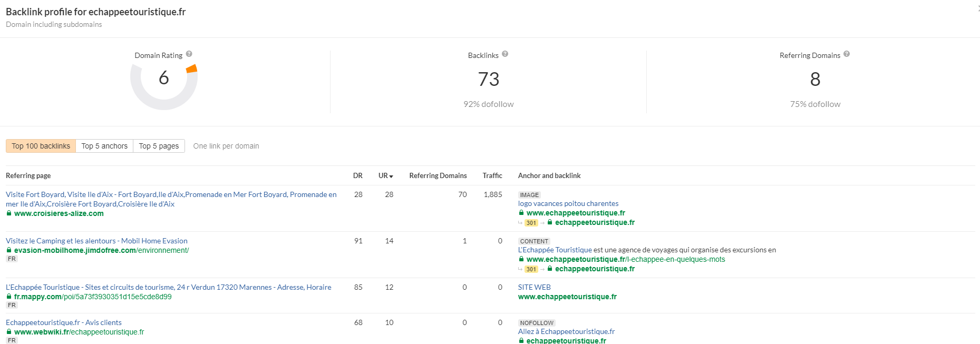The width and height of the screenshot is (980, 344).
Task: Toggle One link per domain
Action: (x=226, y=146)
